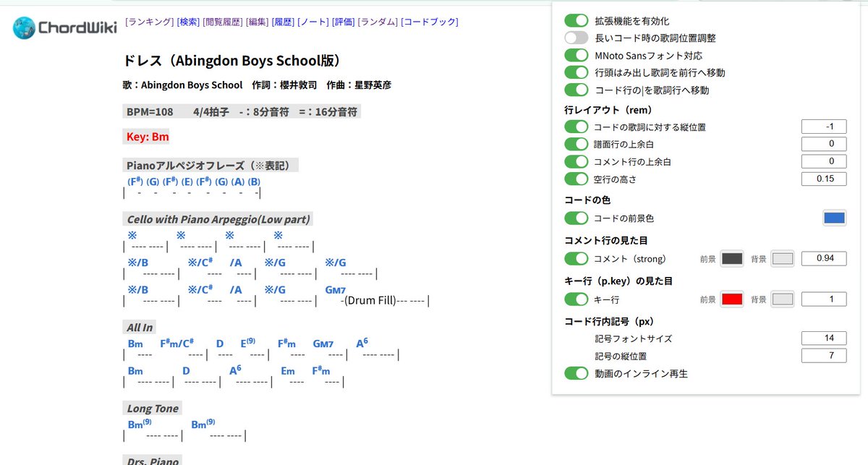The width and height of the screenshot is (868, 465).
Task: Click the comment value field showing 0.94
Action: pos(824,258)
